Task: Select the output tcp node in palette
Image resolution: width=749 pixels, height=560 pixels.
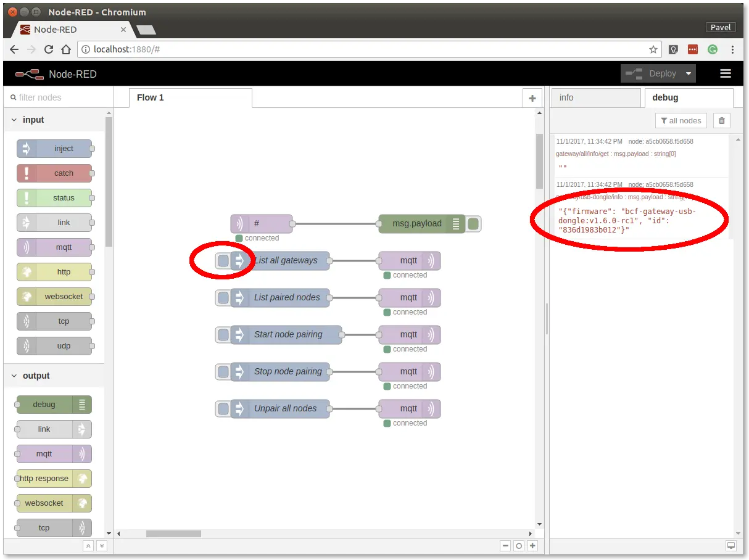Action: coord(54,528)
